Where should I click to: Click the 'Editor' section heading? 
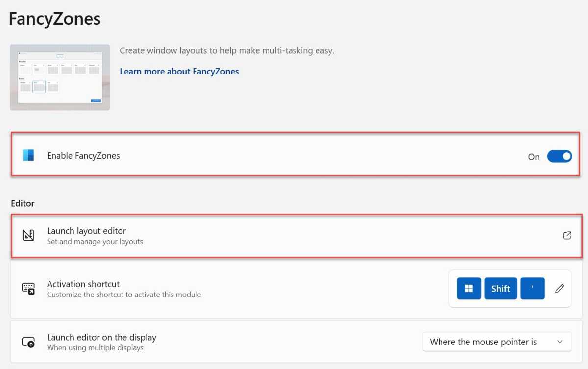23,203
